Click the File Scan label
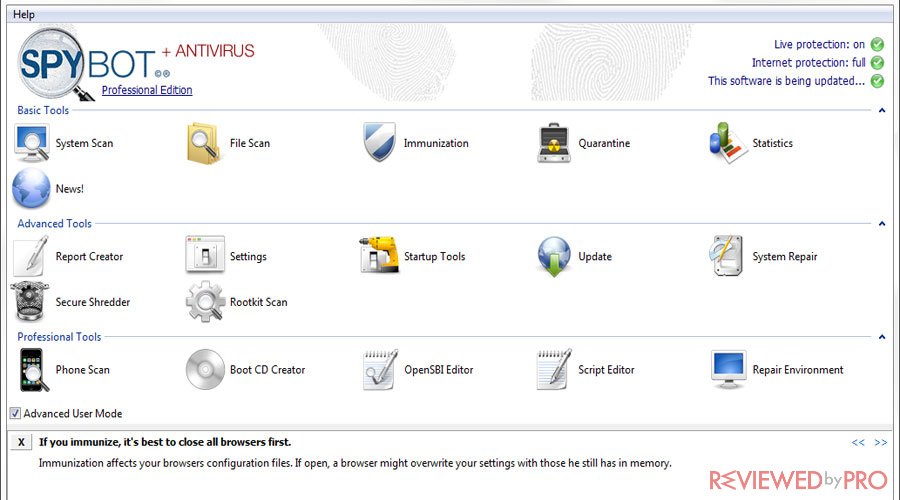This screenshot has height=500, width=900. point(250,143)
